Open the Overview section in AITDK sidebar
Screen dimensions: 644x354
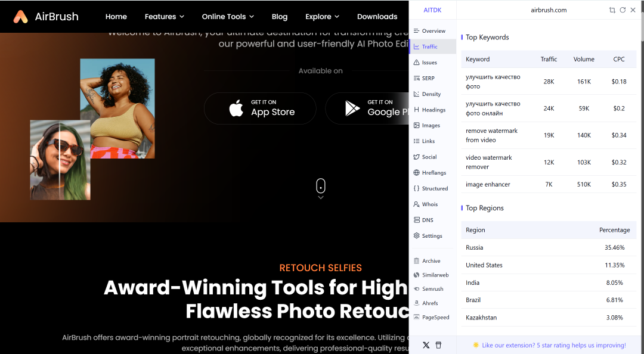tap(433, 31)
